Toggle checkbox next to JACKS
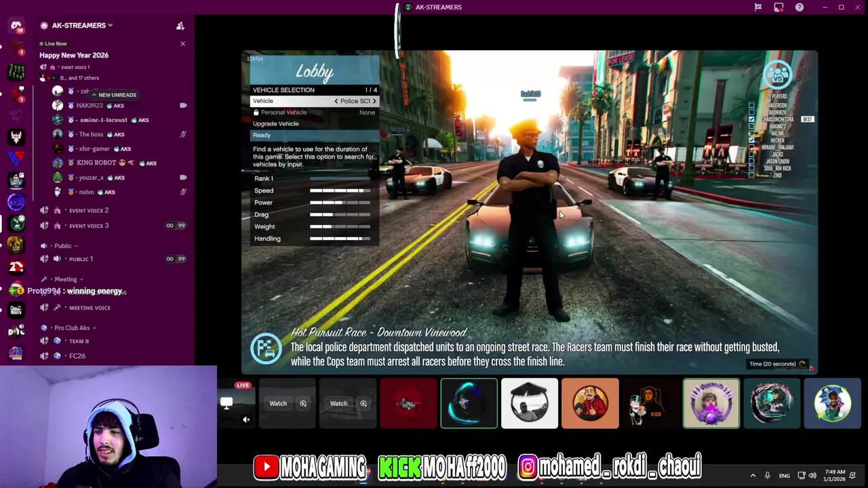This screenshot has width=868, height=488. click(x=751, y=155)
